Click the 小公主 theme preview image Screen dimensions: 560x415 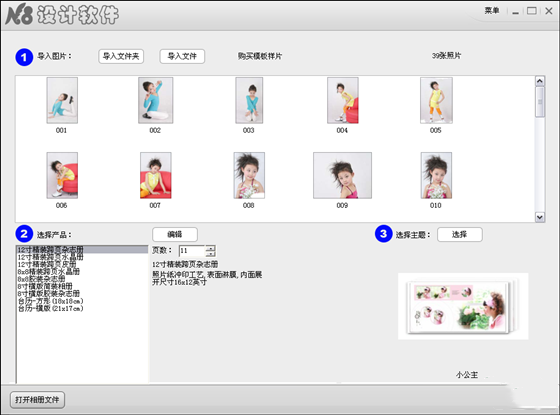click(463, 306)
